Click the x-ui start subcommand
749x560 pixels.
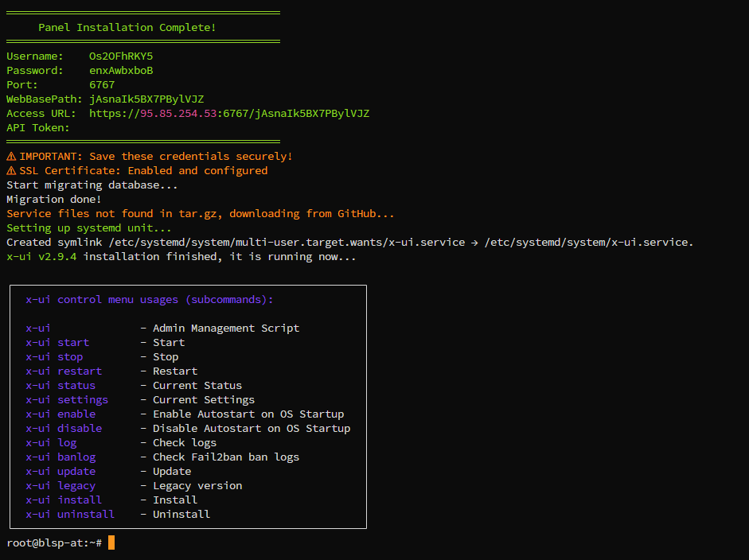pos(57,343)
